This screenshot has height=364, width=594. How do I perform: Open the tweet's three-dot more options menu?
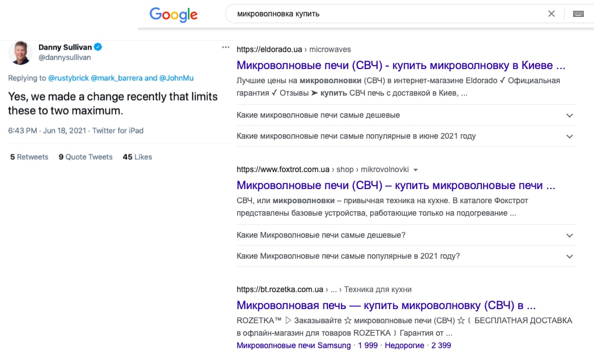click(226, 48)
